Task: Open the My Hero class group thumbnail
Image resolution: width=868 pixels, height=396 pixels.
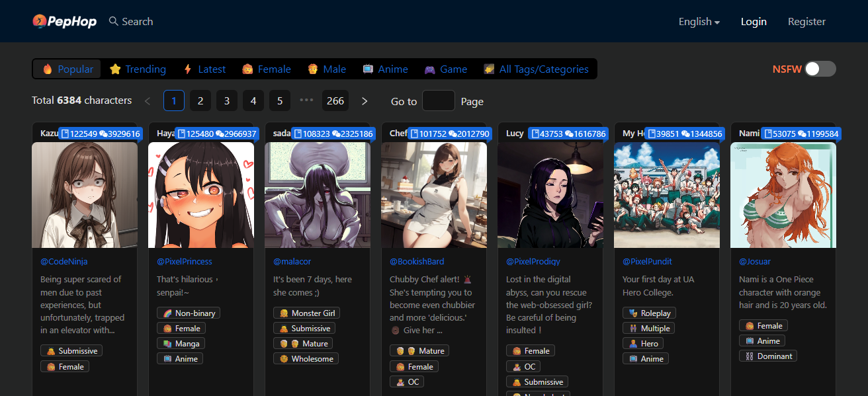Action: [666, 195]
